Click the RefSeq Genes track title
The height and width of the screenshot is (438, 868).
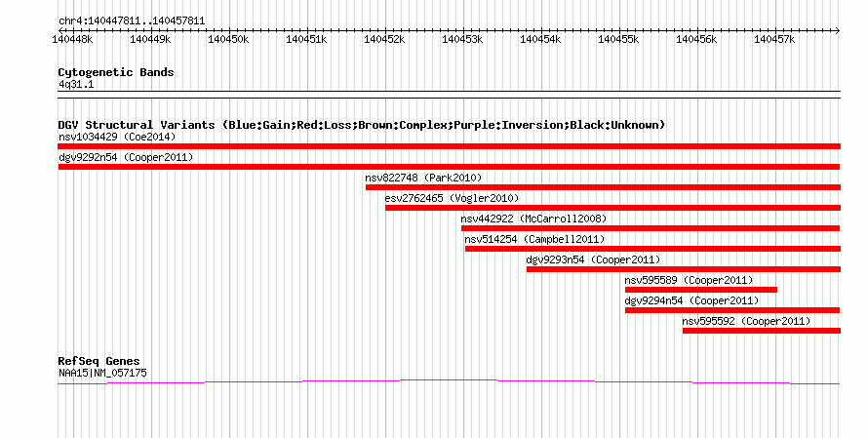pos(99,361)
